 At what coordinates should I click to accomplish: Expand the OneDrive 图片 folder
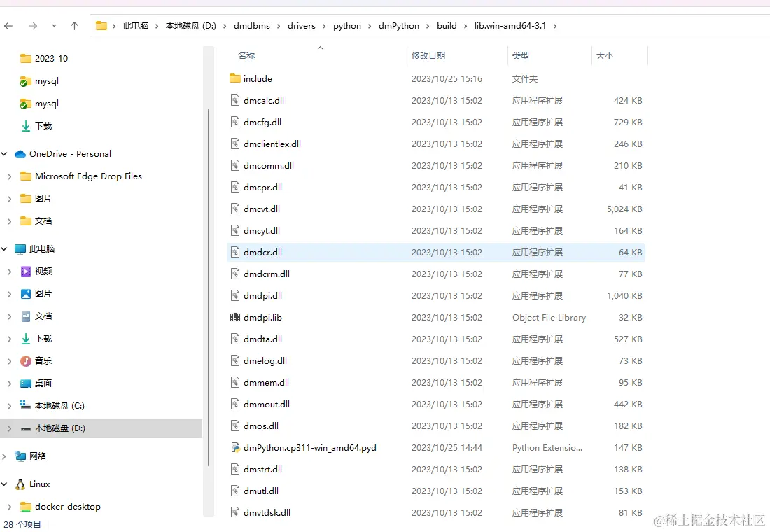(x=9, y=199)
